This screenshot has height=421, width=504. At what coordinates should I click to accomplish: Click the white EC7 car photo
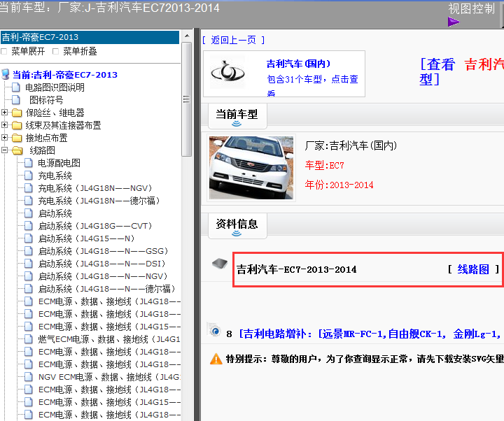pyautogui.click(x=251, y=168)
